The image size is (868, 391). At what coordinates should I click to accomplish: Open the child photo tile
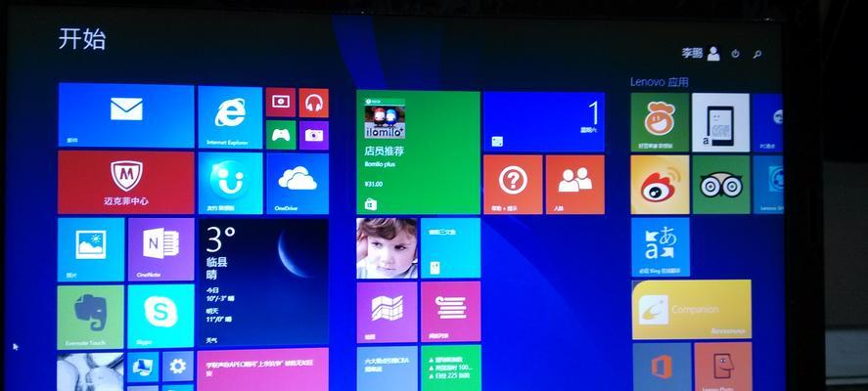pyautogui.click(x=387, y=248)
